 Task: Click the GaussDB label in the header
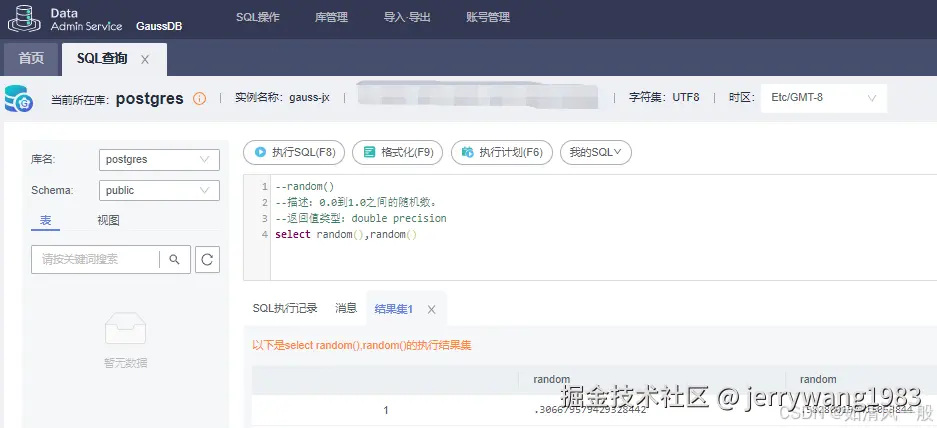tap(159, 26)
